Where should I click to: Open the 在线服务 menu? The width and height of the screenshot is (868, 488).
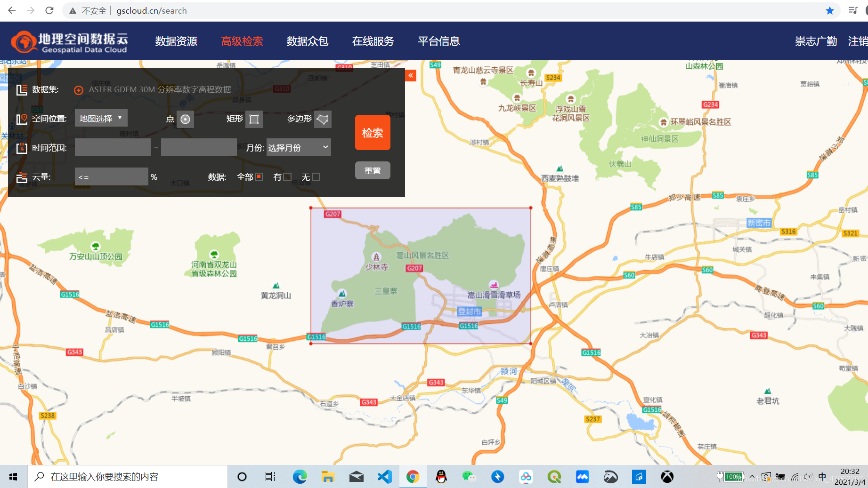373,41
